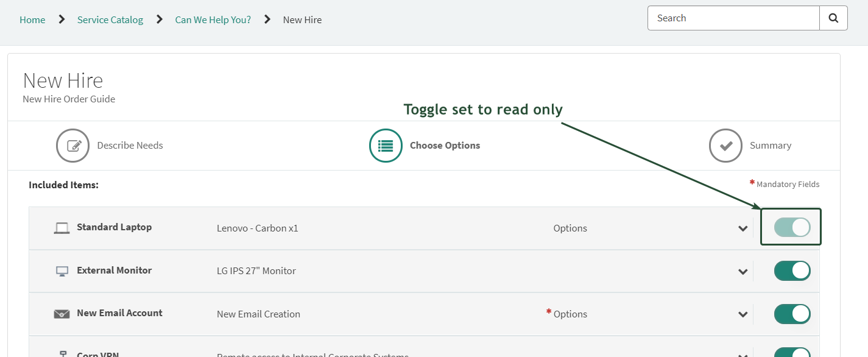Click the magnifying glass search icon
The width and height of the screenshot is (868, 357).
(833, 18)
